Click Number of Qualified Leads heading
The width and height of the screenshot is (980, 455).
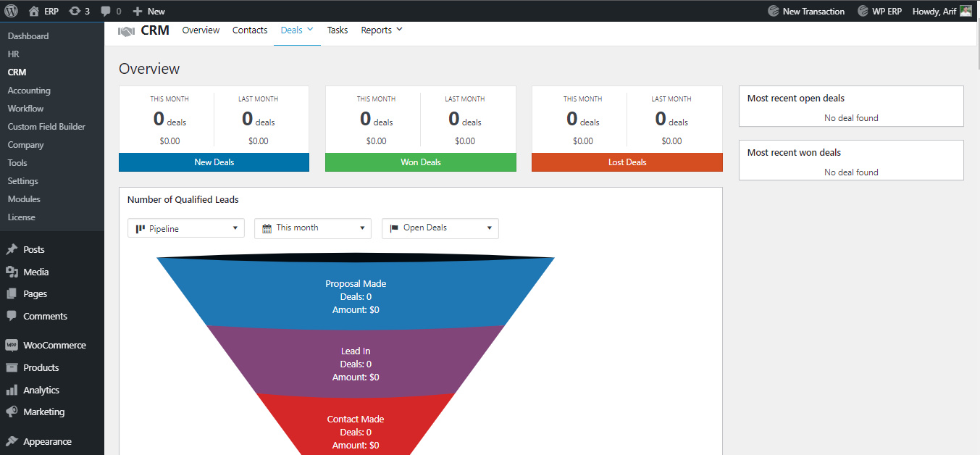pyautogui.click(x=183, y=200)
